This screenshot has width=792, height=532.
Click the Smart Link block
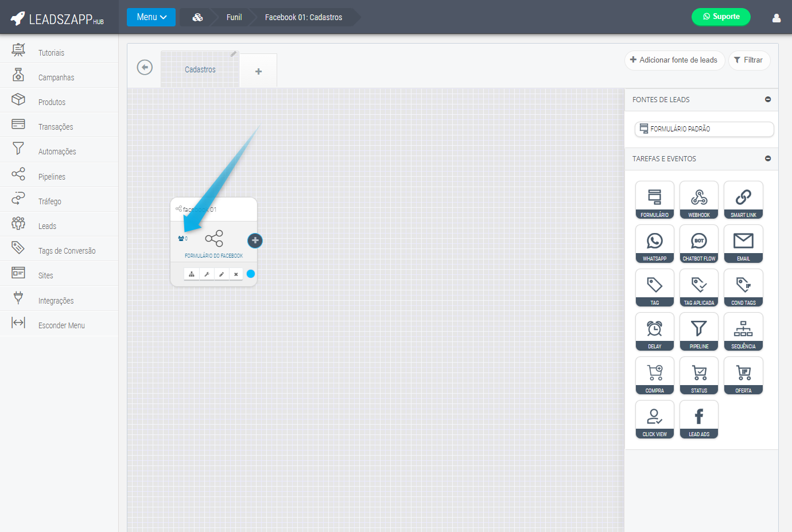click(743, 200)
